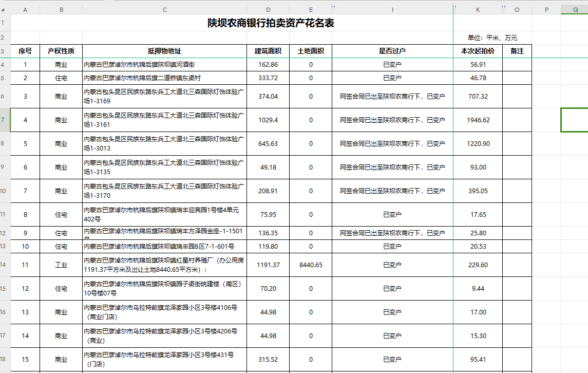The image size is (588, 373).
Task: Select row 1 header
Action: (x=5, y=23)
